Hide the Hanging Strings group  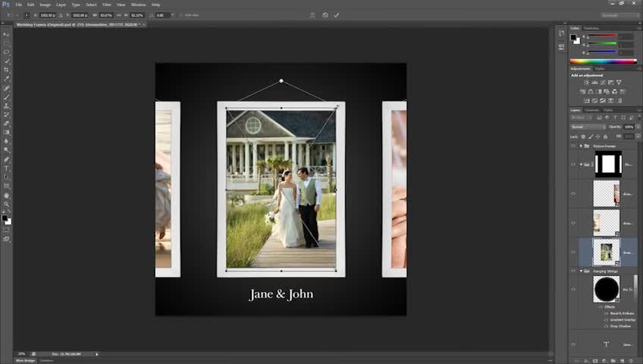point(573,271)
